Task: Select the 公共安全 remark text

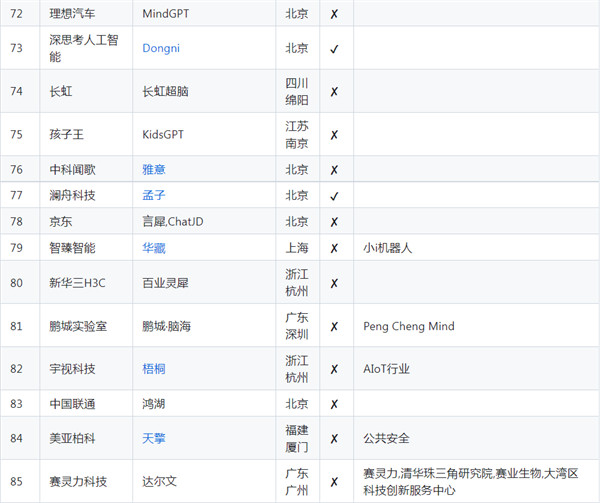Action: pyautogui.click(x=386, y=438)
